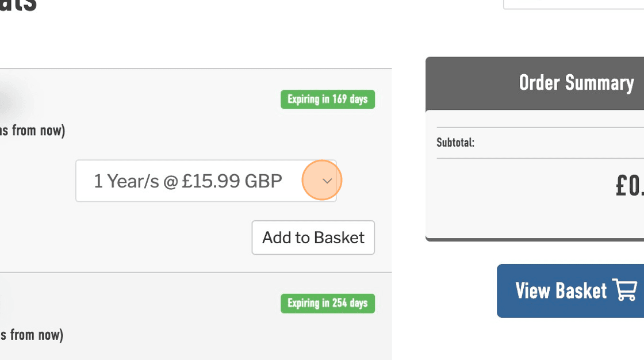Expand the renewal period dropdown chevron

[327, 181]
